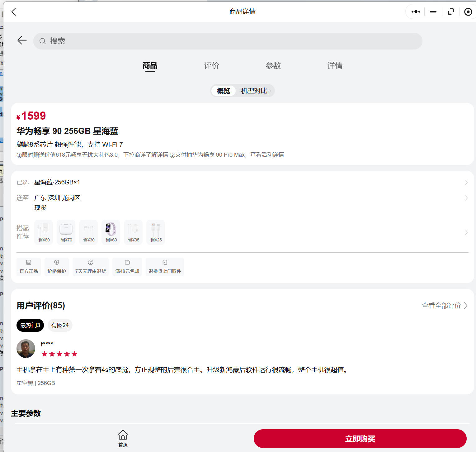The image size is (476, 452).
Task: Click the five-star rating of the review
Action: pos(59,354)
